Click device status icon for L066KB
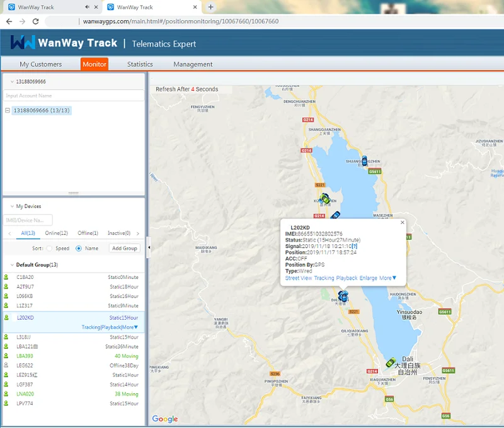Screen dimensions: 504x428 click(6, 296)
